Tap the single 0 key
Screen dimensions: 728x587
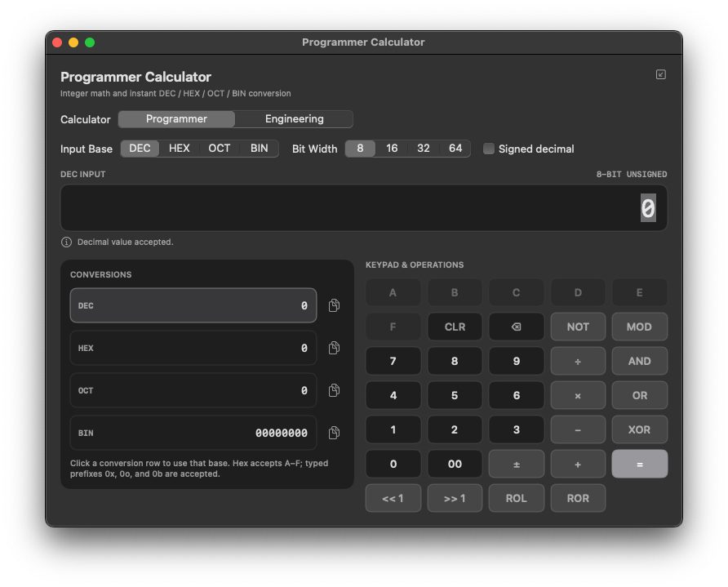[x=393, y=464]
